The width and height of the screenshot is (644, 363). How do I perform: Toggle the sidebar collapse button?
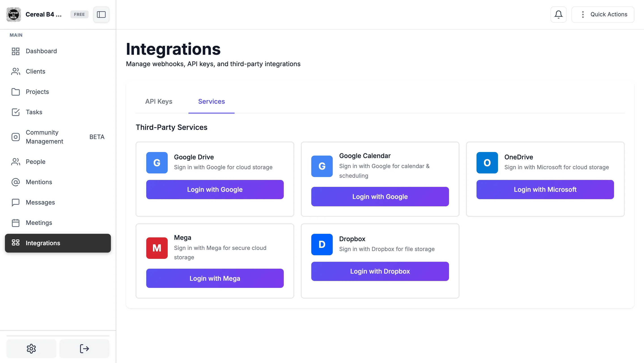coord(101,15)
